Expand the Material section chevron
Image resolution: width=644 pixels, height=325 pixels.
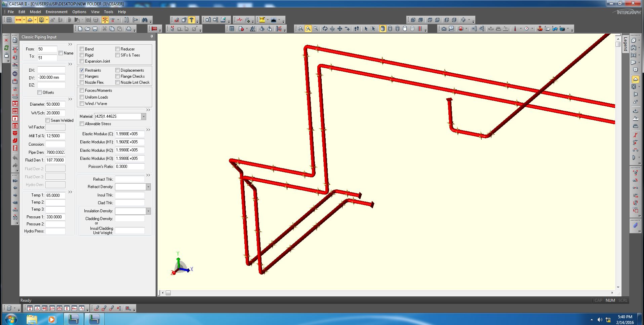(x=148, y=110)
